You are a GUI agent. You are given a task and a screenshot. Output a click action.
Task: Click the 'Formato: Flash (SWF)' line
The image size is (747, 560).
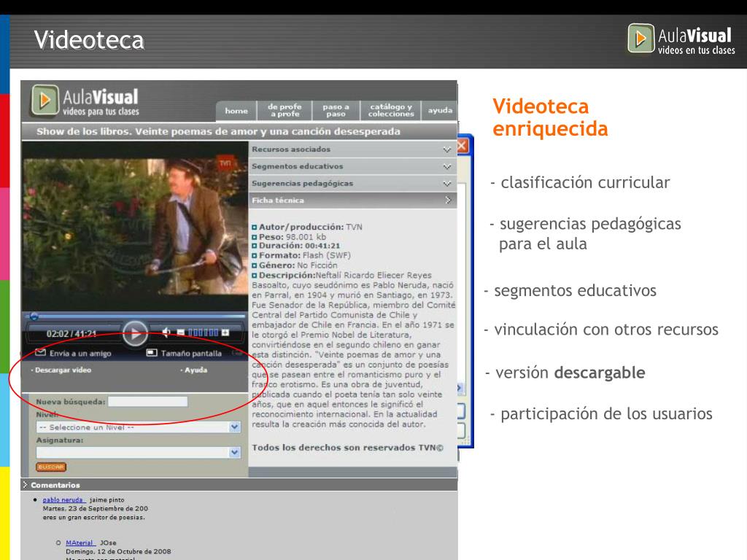(301, 255)
